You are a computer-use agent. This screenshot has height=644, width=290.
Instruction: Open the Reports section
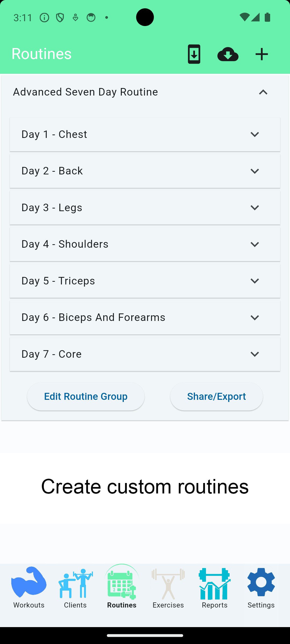[x=215, y=588]
